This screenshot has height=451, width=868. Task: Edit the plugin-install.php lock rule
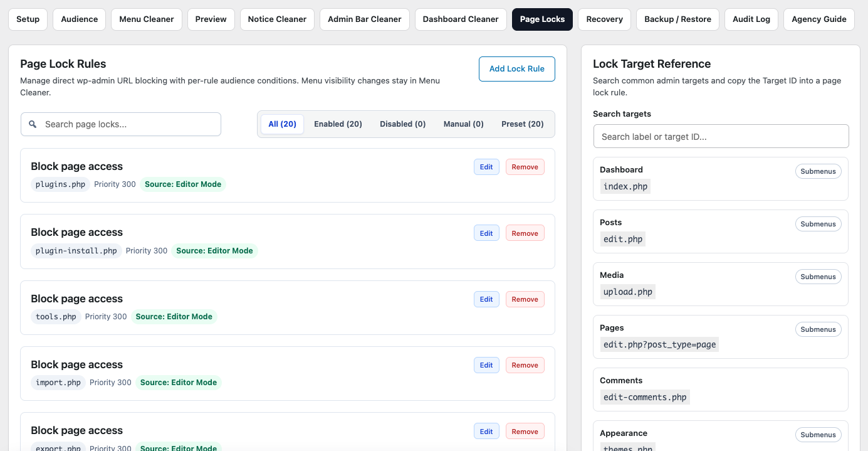point(486,233)
